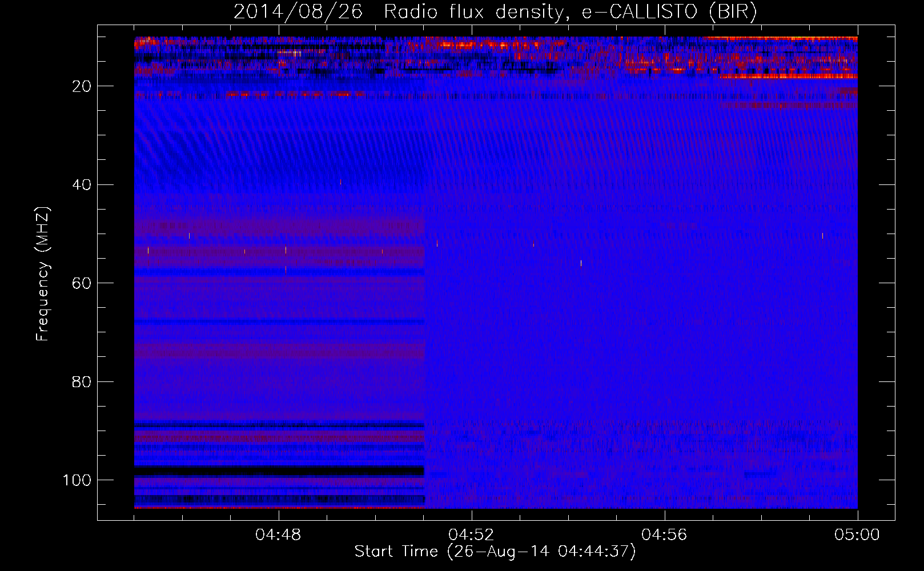
Task: Click the 04:48 time tick label
Action: [x=278, y=535]
